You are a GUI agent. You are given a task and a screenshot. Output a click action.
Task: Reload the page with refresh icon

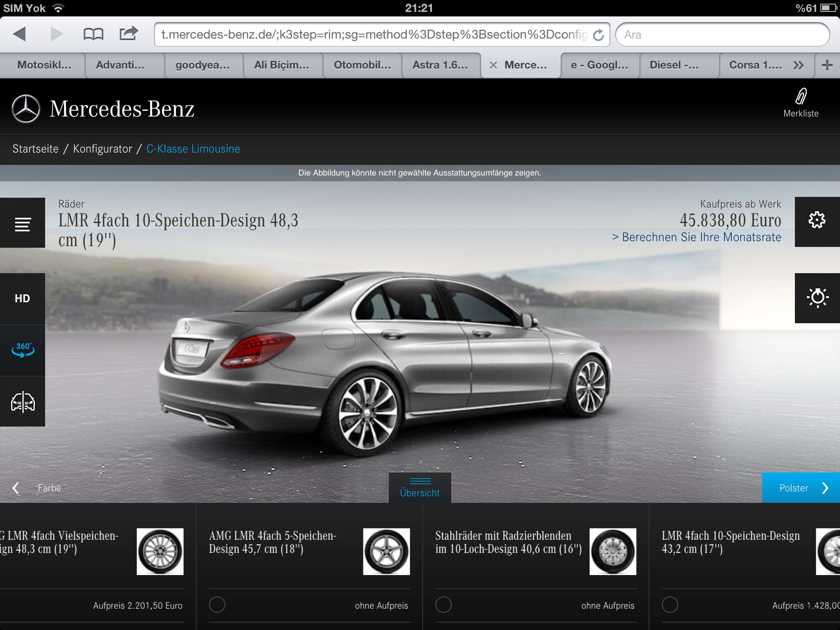(598, 35)
